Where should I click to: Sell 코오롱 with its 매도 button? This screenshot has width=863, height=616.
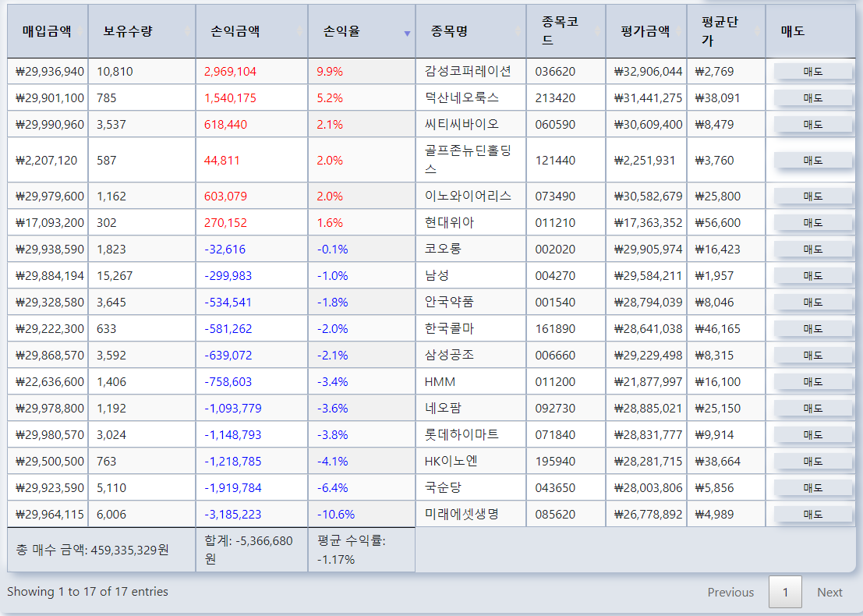(813, 249)
